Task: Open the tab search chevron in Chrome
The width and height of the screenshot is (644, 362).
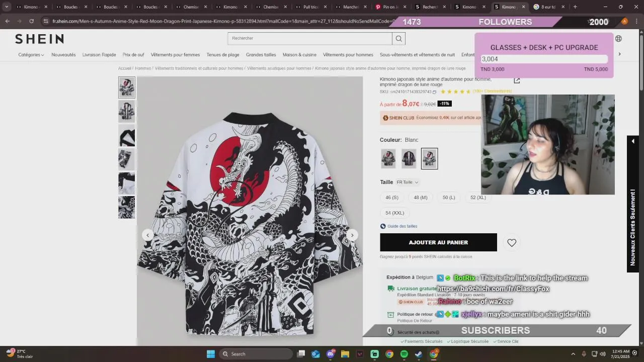Action: 7,7
